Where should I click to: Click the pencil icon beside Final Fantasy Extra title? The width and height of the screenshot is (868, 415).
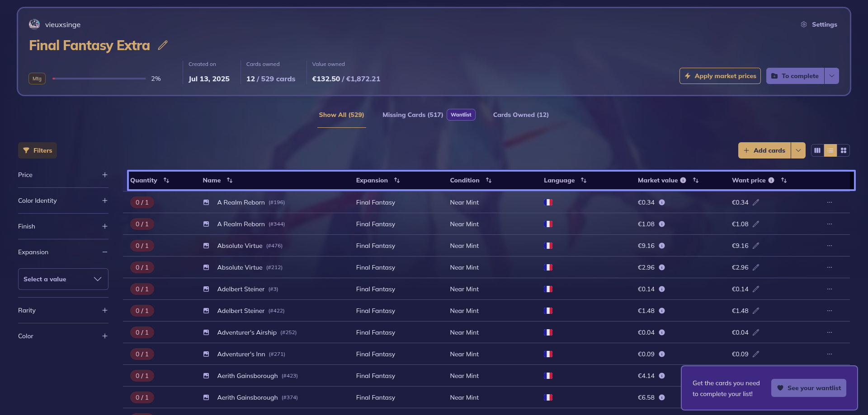pyautogui.click(x=163, y=45)
